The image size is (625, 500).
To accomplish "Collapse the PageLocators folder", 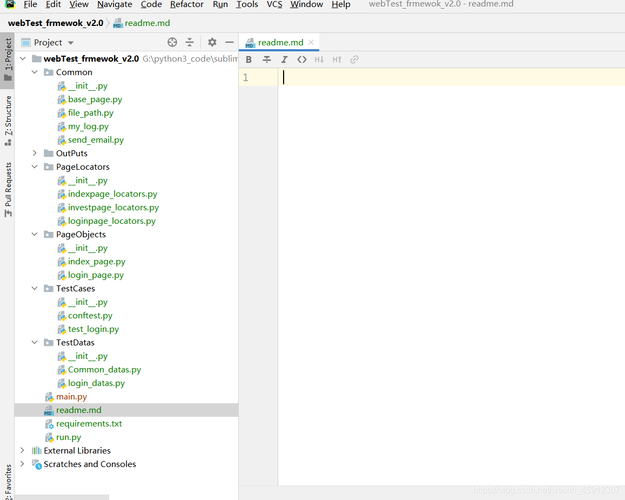I will 35,167.
